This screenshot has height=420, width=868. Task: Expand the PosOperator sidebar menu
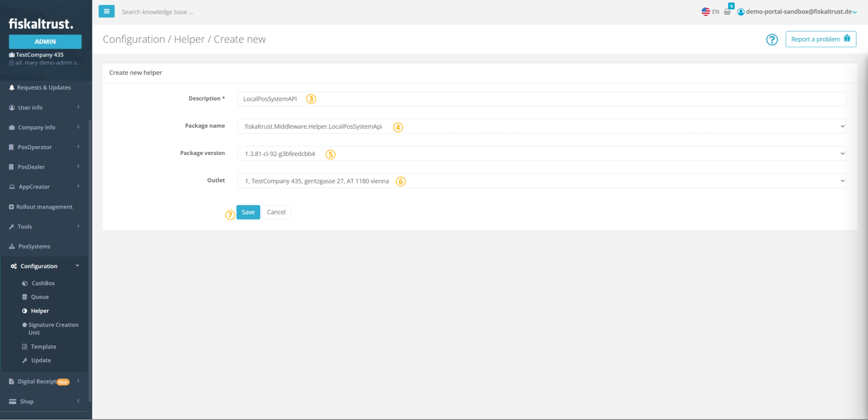coord(44,147)
